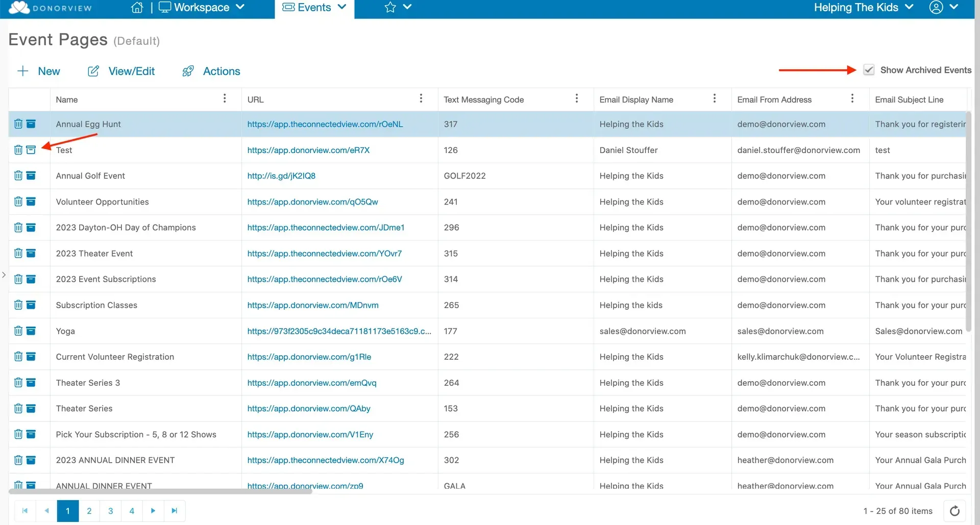980x525 pixels.
Task: Go to next page arrow
Action: [x=153, y=511]
